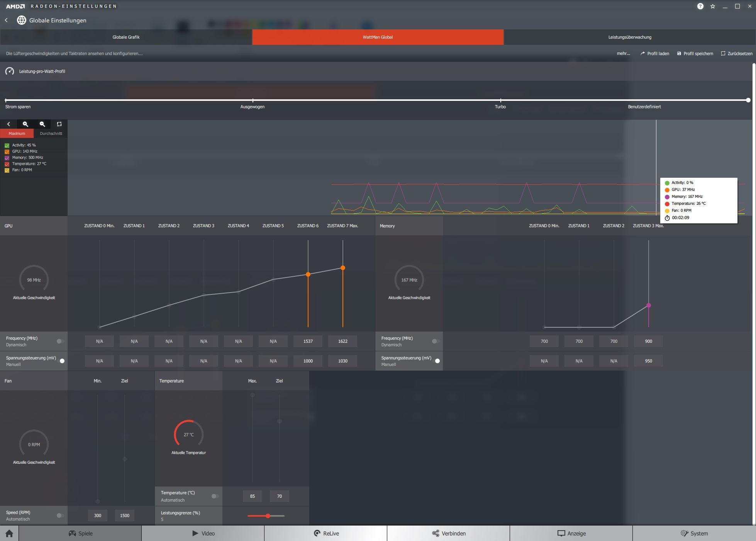Image resolution: width=756 pixels, height=541 pixels.
Task: Click the GPU frequency 1622 field
Action: [343, 341]
